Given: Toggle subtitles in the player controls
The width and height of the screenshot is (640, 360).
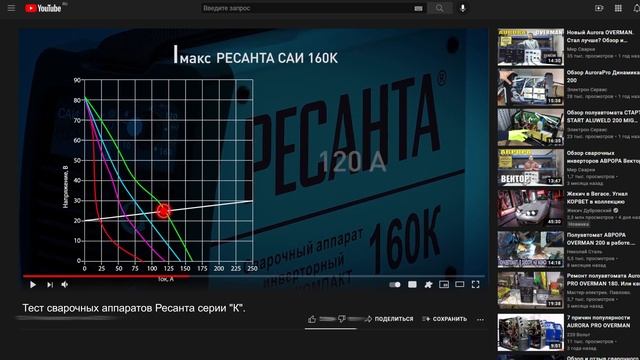Looking at the screenshot, I should (x=412, y=284).
